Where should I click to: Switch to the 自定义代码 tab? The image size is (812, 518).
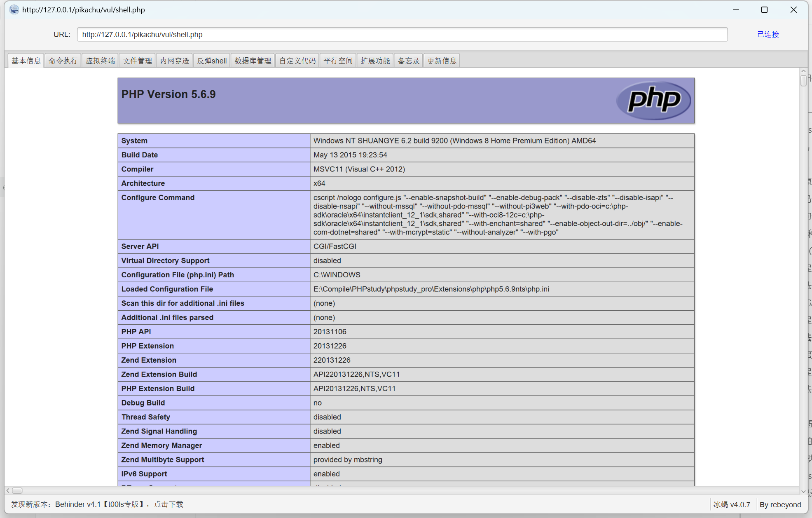pyautogui.click(x=297, y=61)
